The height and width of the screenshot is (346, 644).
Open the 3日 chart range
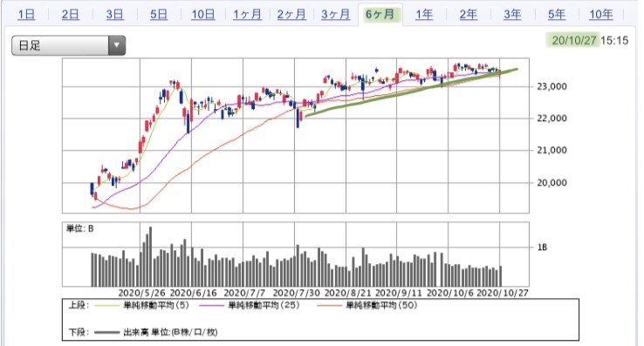coord(114,15)
